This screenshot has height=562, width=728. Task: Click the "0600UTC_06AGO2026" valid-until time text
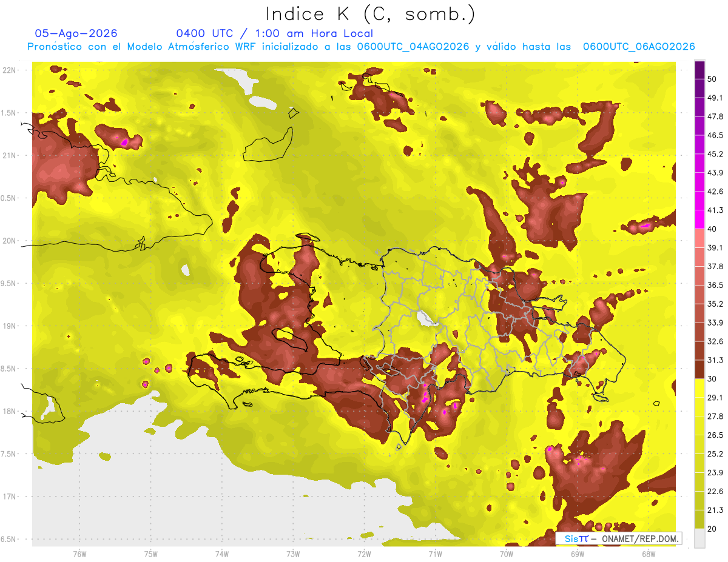tap(639, 47)
